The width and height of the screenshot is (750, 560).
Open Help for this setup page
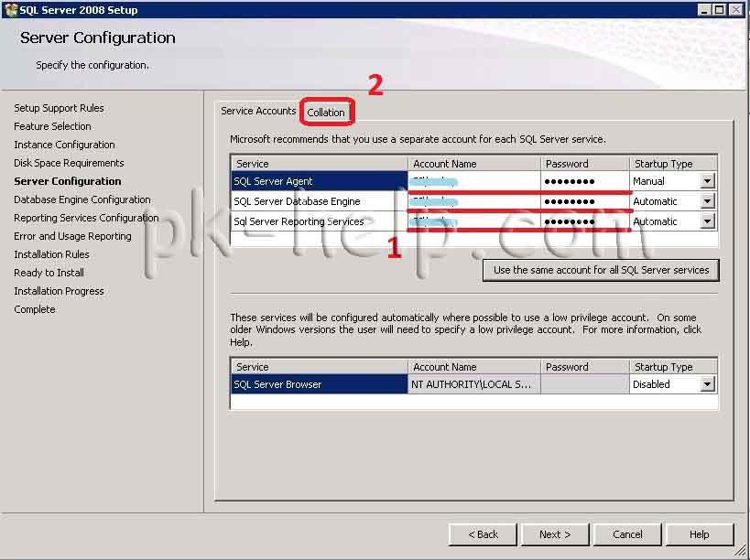[x=700, y=534]
